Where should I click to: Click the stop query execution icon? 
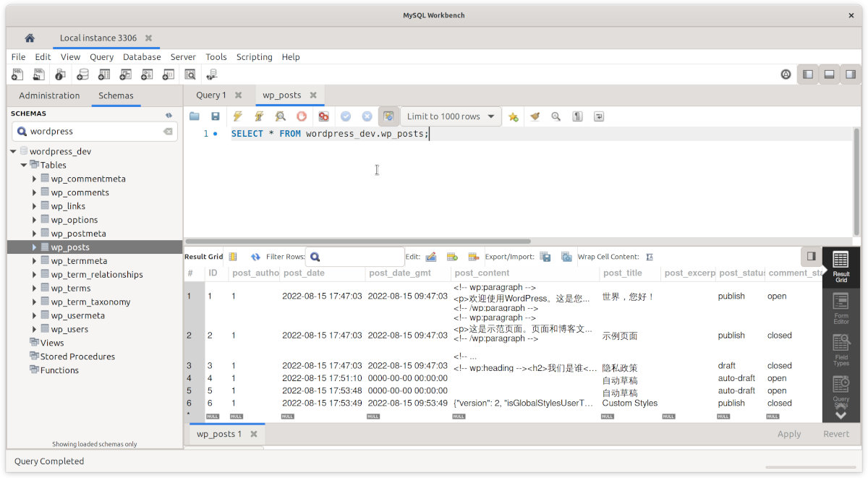point(302,116)
